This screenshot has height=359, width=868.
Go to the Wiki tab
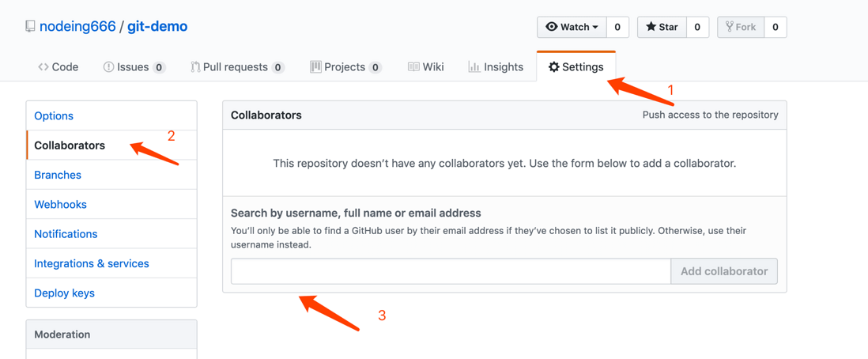[425, 67]
